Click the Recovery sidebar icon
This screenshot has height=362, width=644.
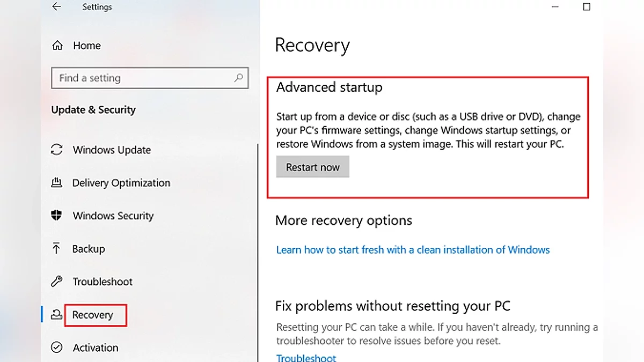pos(56,315)
